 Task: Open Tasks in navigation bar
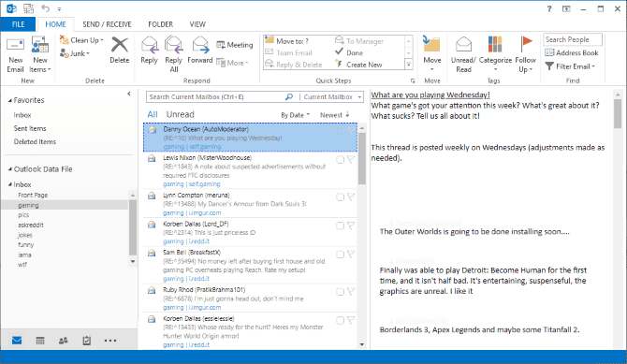86,341
